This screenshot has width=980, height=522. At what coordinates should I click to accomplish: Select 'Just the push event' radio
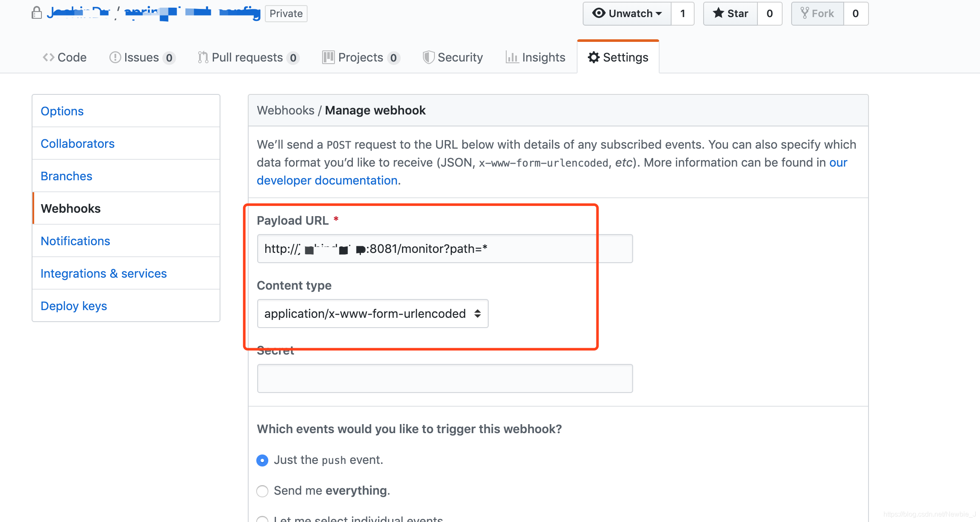coord(262,460)
